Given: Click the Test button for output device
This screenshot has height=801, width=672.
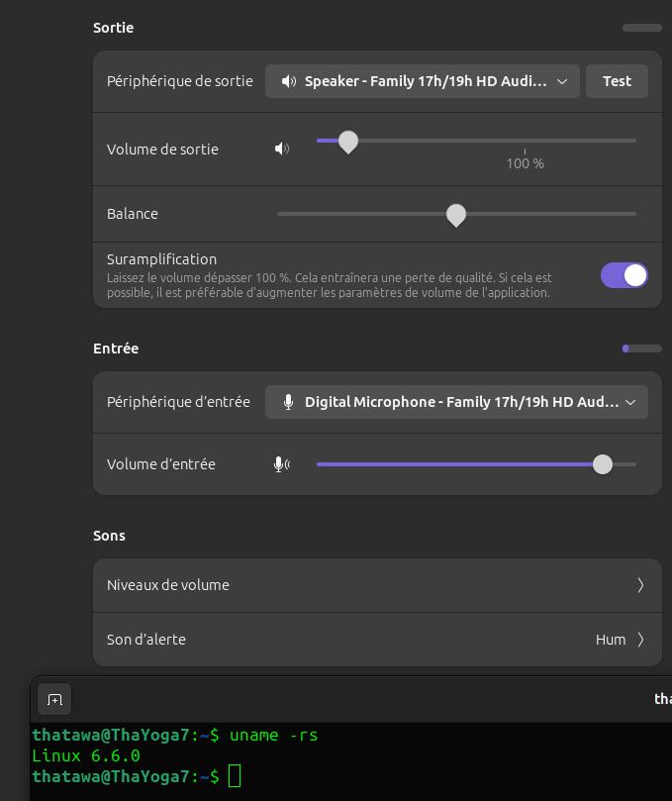Looking at the screenshot, I should (x=617, y=81).
